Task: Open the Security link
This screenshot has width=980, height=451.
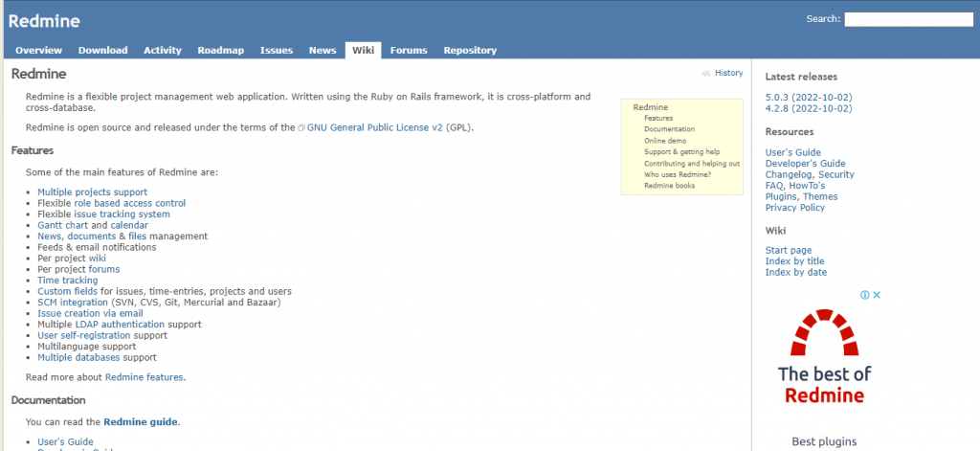Action: point(836,175)
